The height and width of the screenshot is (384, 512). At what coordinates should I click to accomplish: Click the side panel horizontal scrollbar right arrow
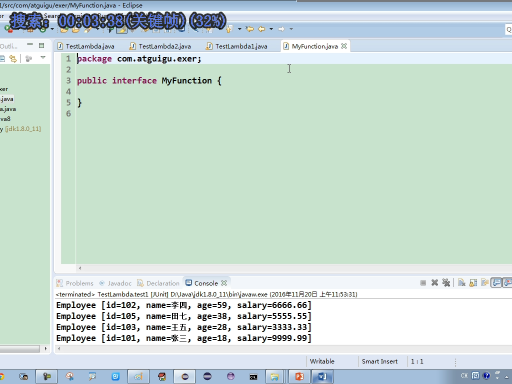click(x=46, y=349)
